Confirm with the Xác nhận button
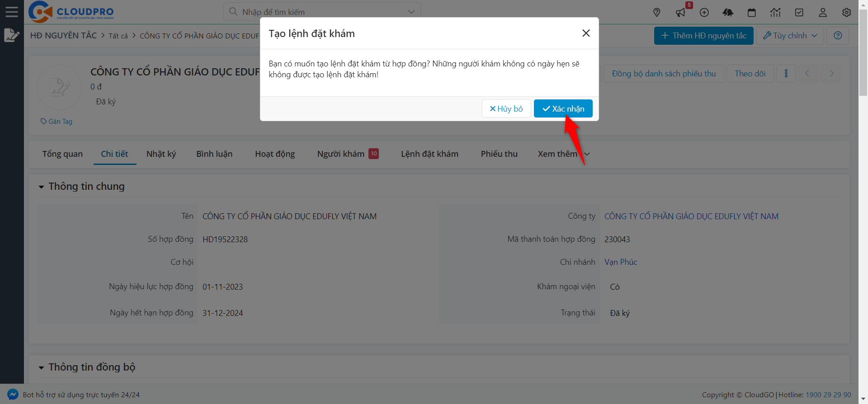The height and width of the screenshot is (404, 868). 563,108
